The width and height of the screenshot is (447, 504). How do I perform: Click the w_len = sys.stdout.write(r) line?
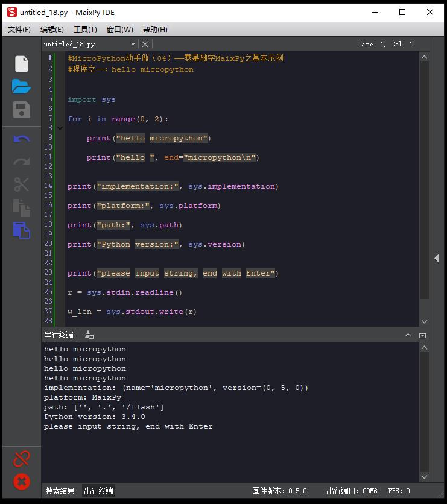132,312
